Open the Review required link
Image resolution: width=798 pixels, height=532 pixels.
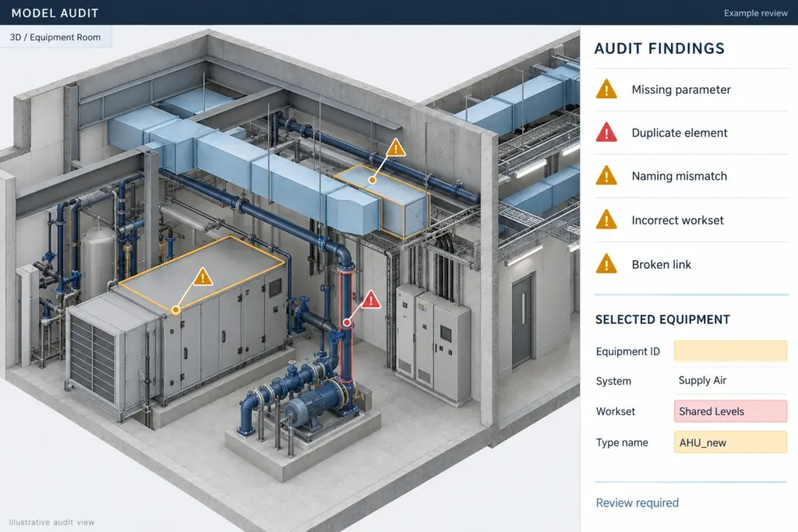coord(637,503)
